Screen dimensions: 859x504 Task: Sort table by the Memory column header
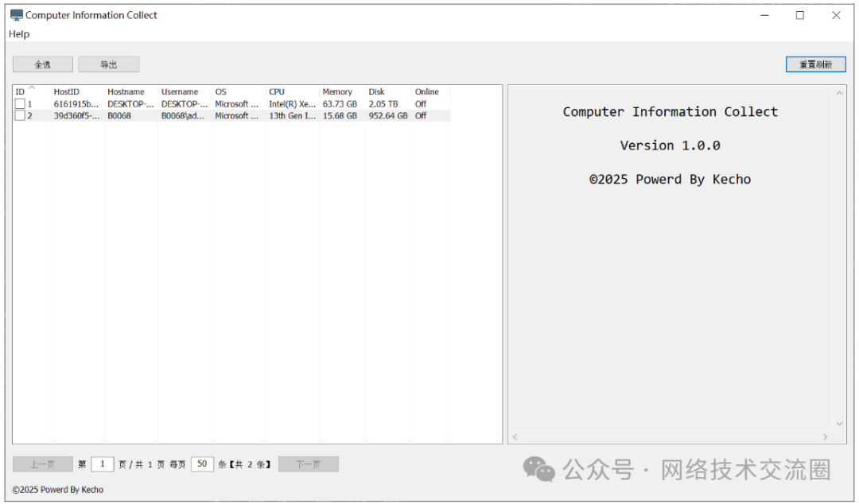[x=337, y=92]
